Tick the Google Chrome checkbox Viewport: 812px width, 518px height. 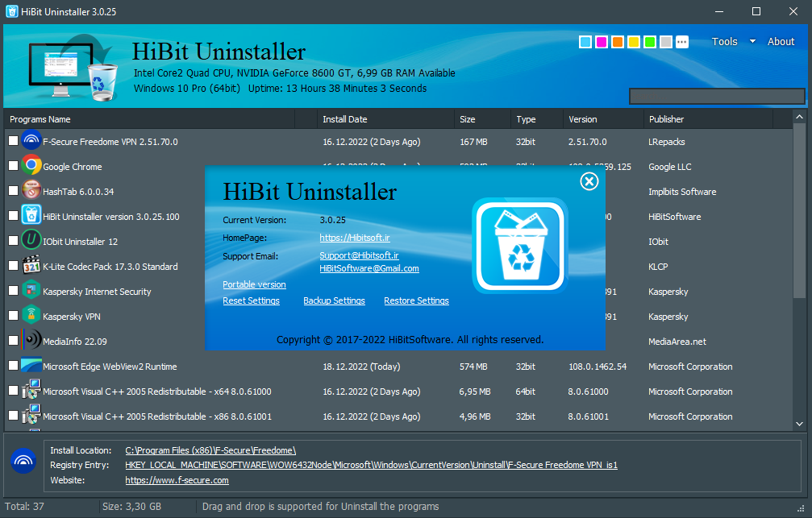13,166
